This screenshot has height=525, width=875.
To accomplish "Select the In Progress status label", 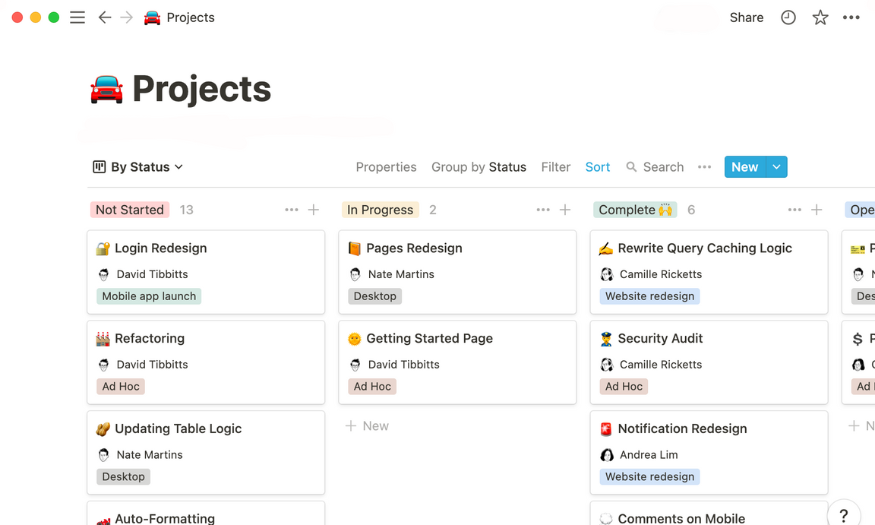I will (380, 210).
